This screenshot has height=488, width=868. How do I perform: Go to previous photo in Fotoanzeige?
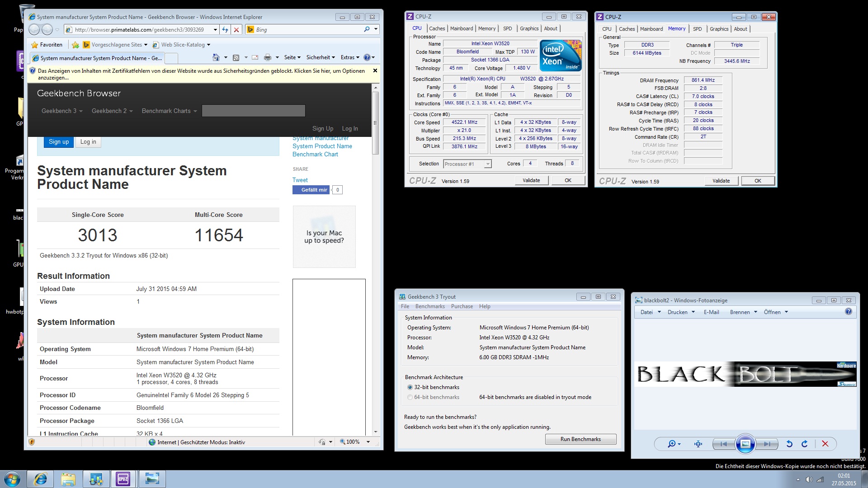click(x=723, y=444)
